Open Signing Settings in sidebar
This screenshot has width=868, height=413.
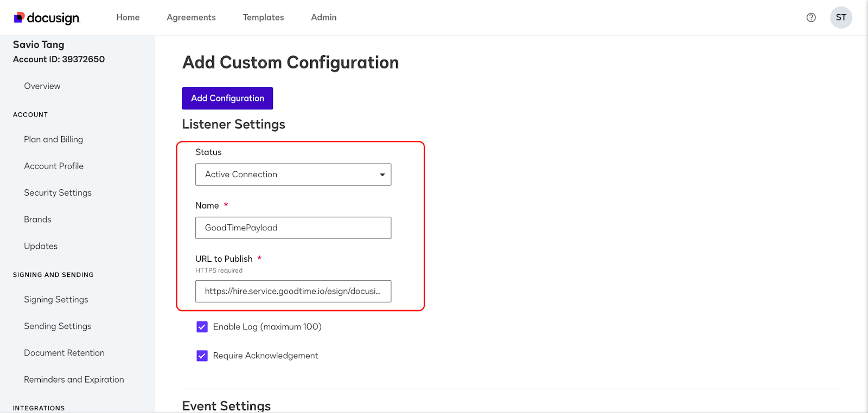tap(56, 299)
